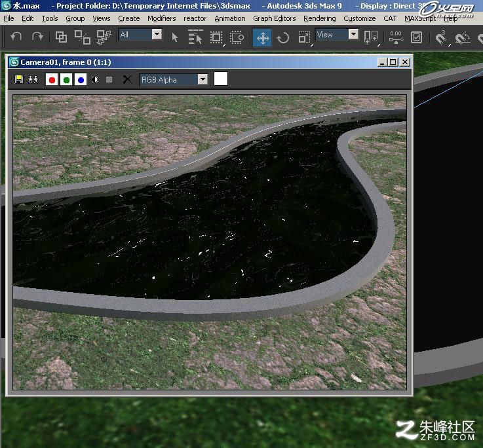
Task: Maximize the Camera01 render window
Action: 393,62
